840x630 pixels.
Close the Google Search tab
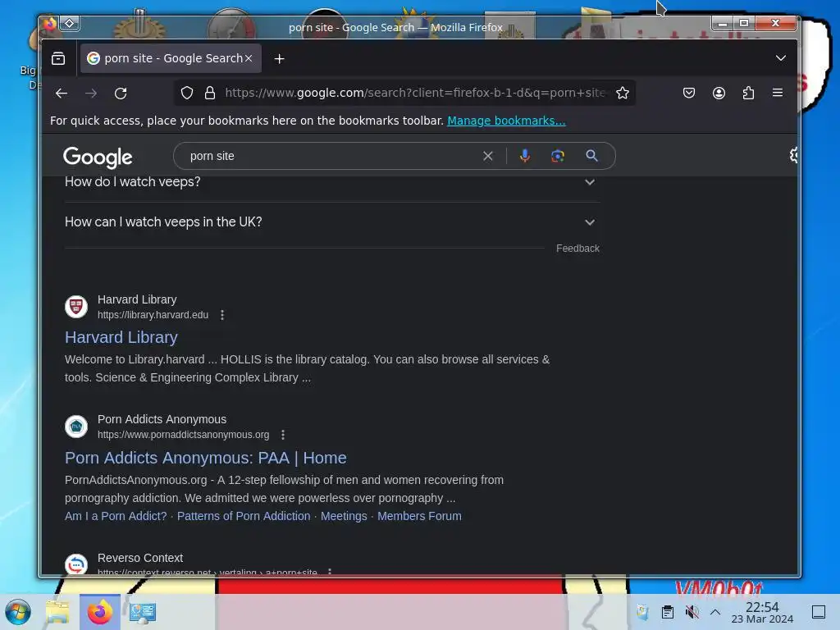click(x=249, y=58)
